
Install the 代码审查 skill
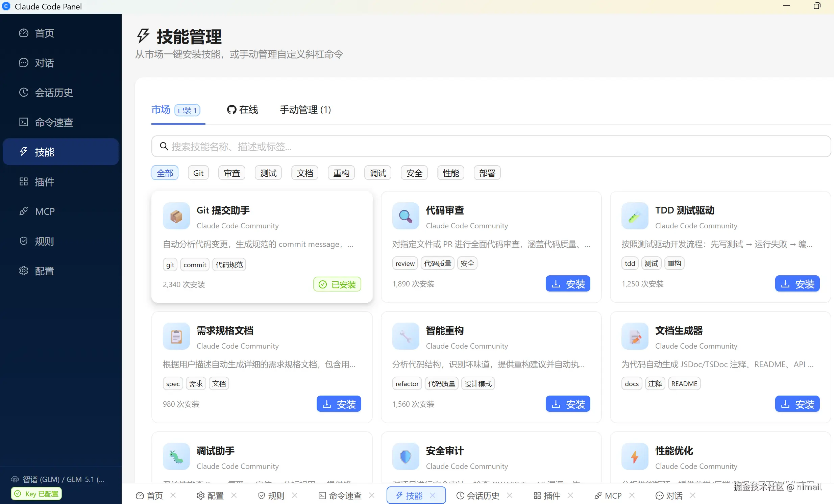click(568, 283)
